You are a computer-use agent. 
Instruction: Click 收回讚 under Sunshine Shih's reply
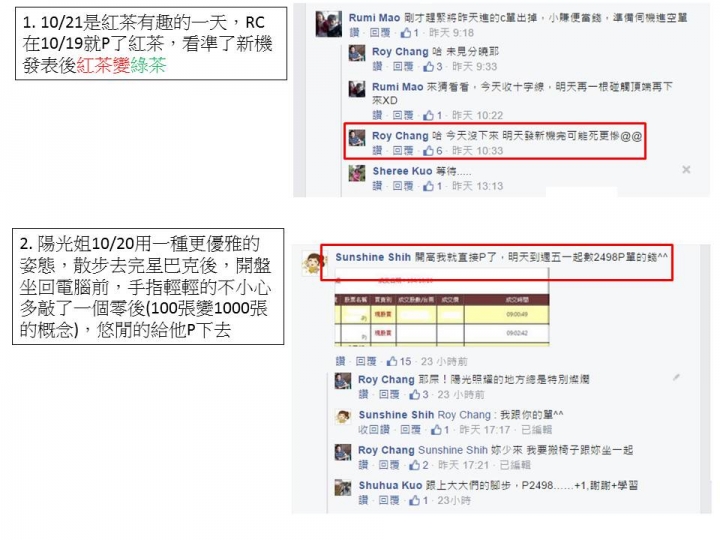[x=374, y=430]
